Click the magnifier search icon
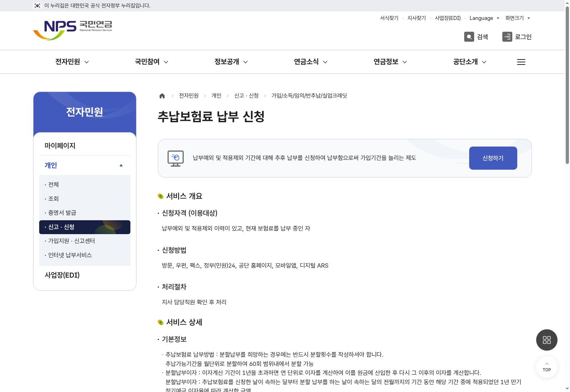 pos(469,37)
